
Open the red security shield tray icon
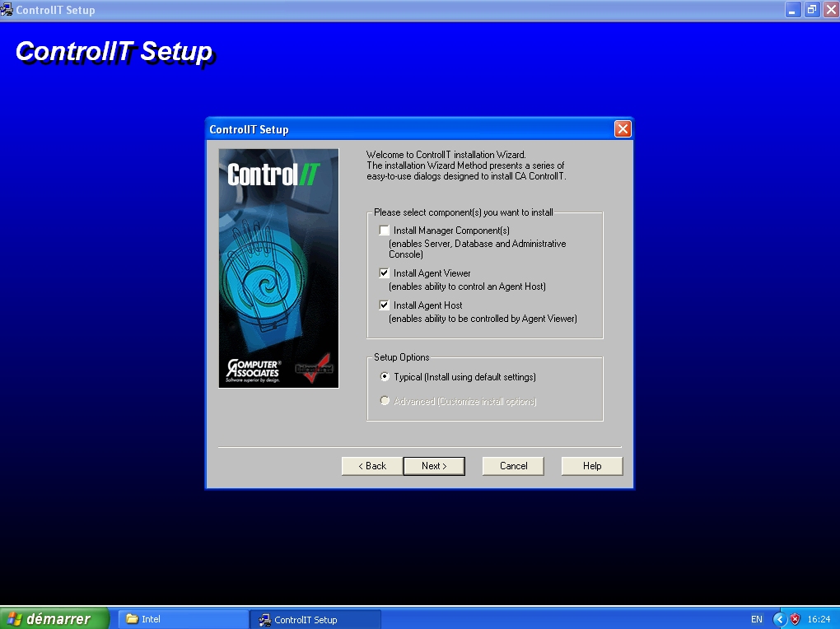[x=795, y=619]
